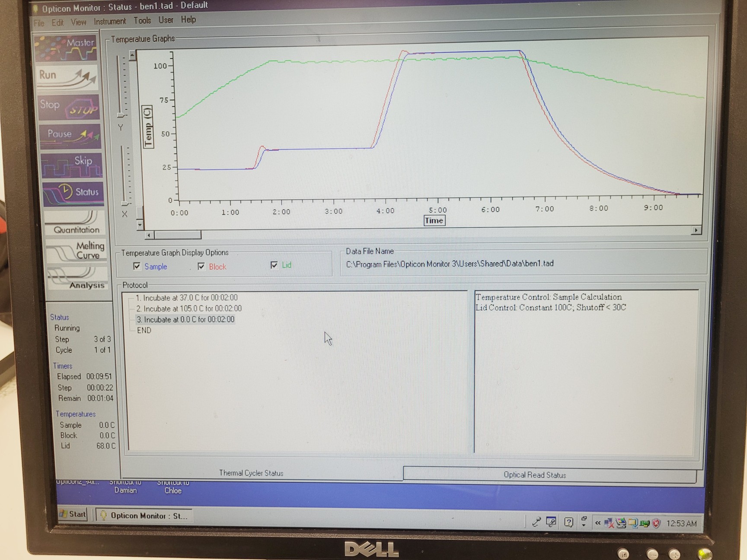
Task: Open the Analysis view icon
Action: [77, 278]
